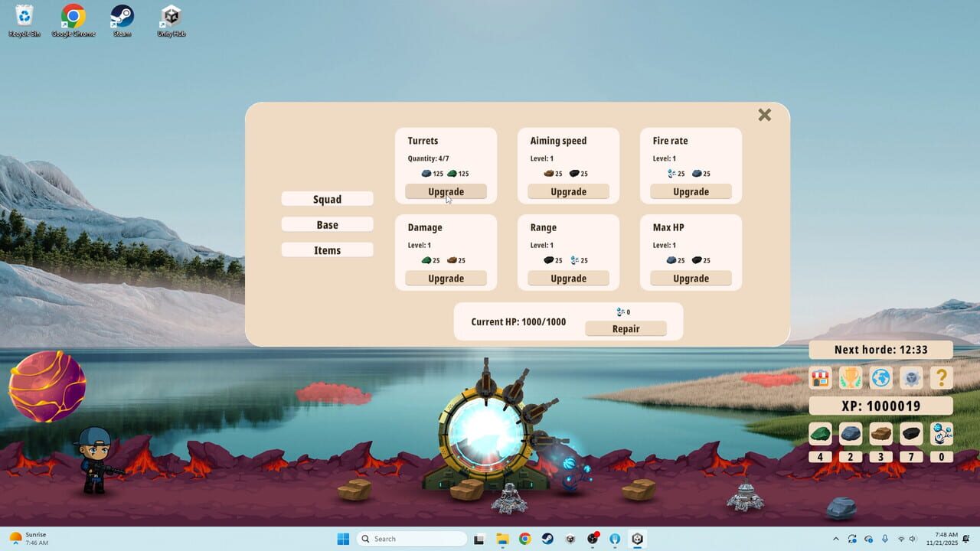This screenshot has height=551, width=980.
Task: Click the wood resource icon
Action: pyautogui.click(x=881, y=433)
